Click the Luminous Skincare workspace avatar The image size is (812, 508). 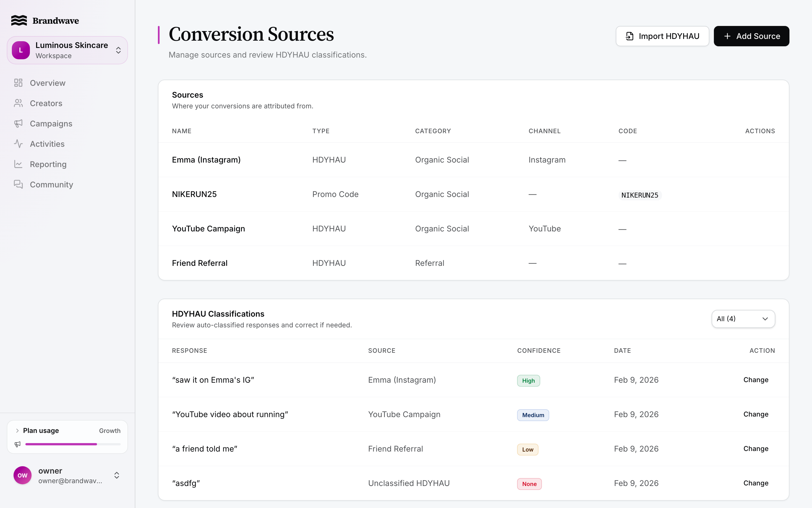21,51
